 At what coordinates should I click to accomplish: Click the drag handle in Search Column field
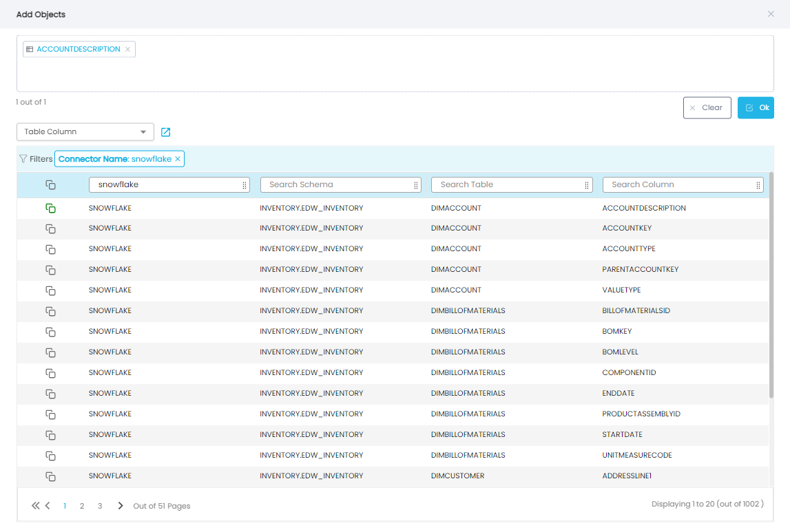tap(758, 185)
